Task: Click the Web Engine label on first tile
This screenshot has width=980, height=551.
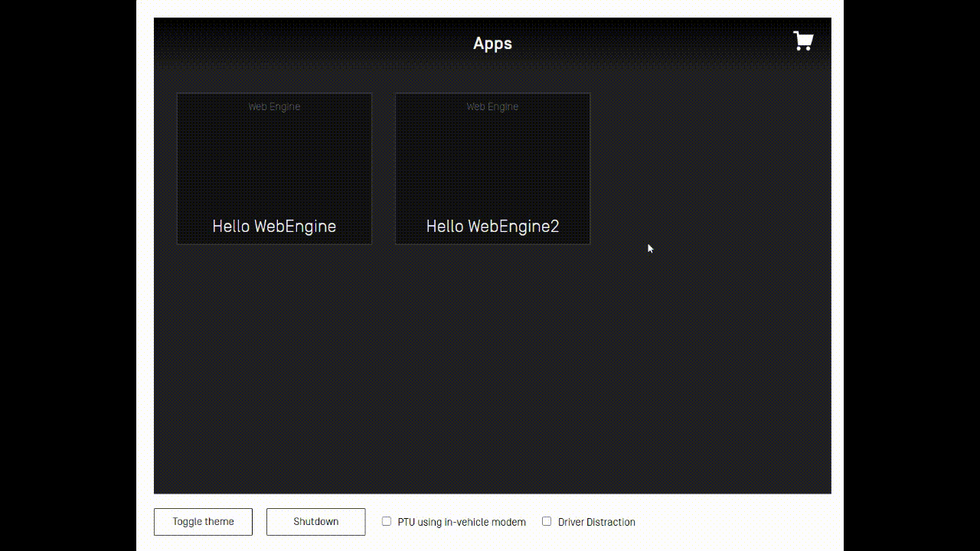Action: pos(273,106)
